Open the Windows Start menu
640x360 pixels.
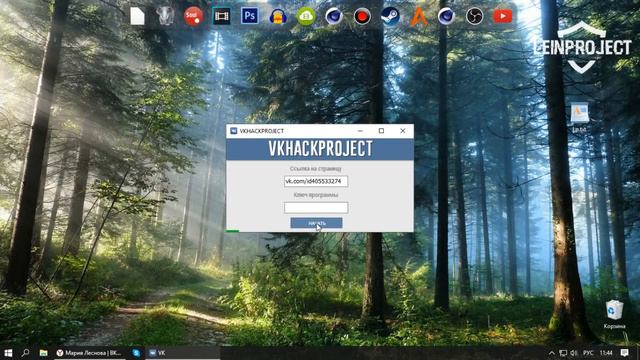(8, 353)
